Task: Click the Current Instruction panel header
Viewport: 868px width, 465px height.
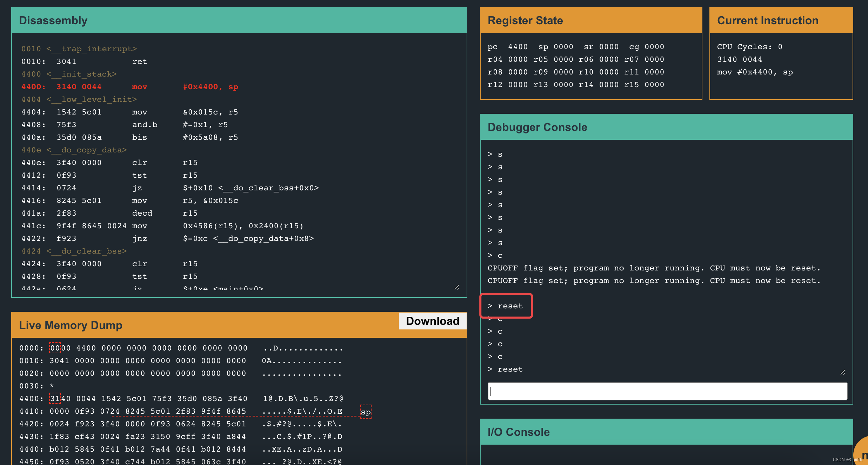Action: (781, 20)
